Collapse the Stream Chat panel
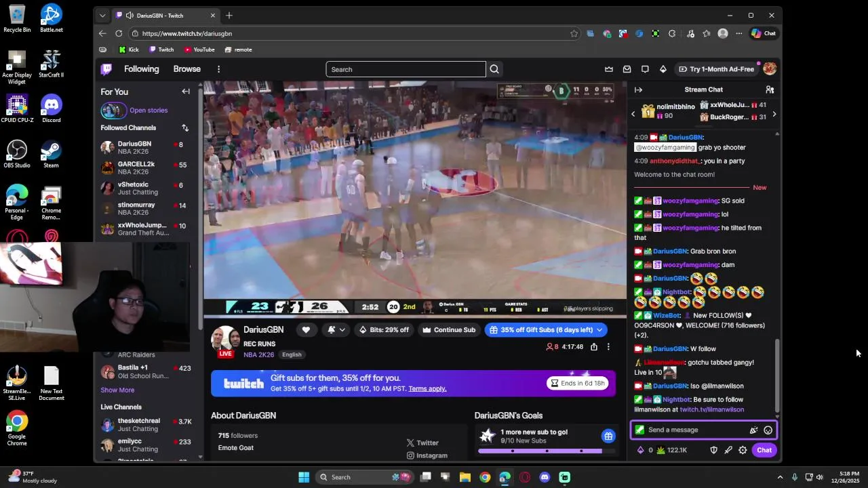The width and height of the screenshot is (868, 488). pos(638,89)
